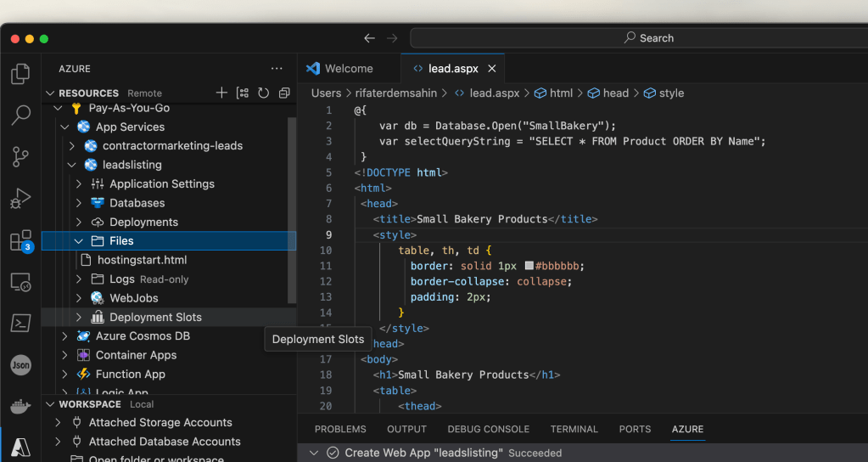Expand the Create Web App activity entry
The height and width of the screenshot is (462, 868).
pyautogui.click(x=314, y=453)
